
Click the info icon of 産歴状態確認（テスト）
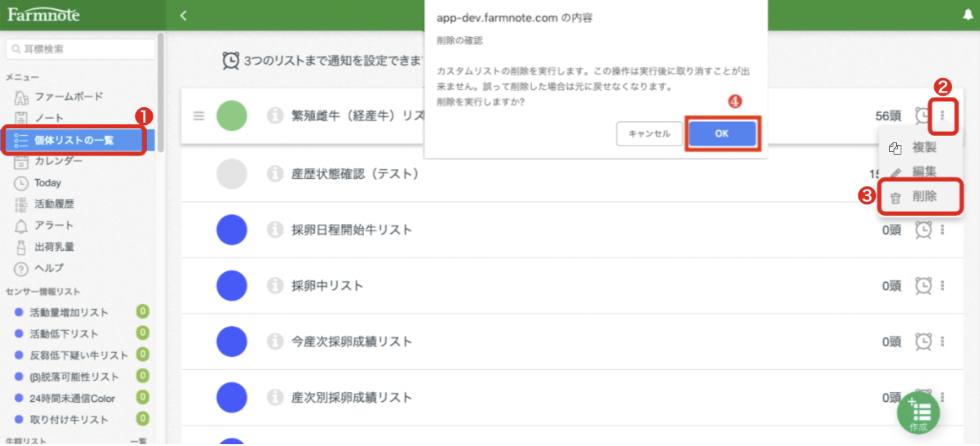pyautogui.click(x=275, y=174)
